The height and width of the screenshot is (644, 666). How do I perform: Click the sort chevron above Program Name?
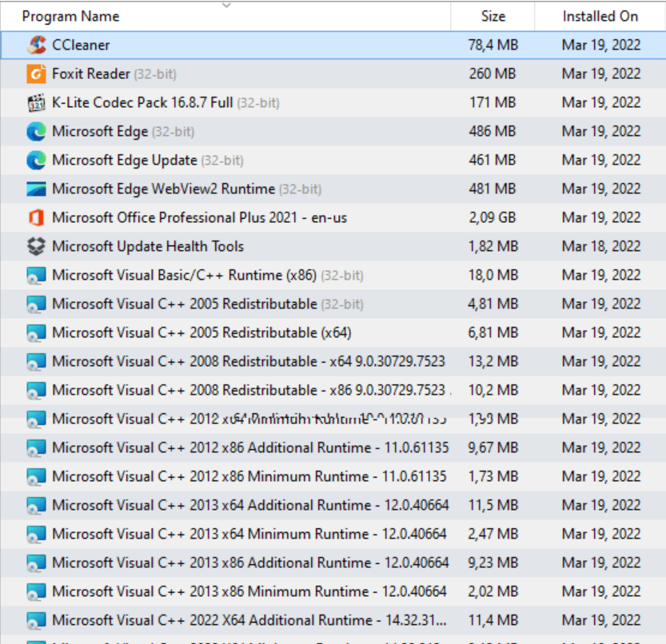click(226, 5)
